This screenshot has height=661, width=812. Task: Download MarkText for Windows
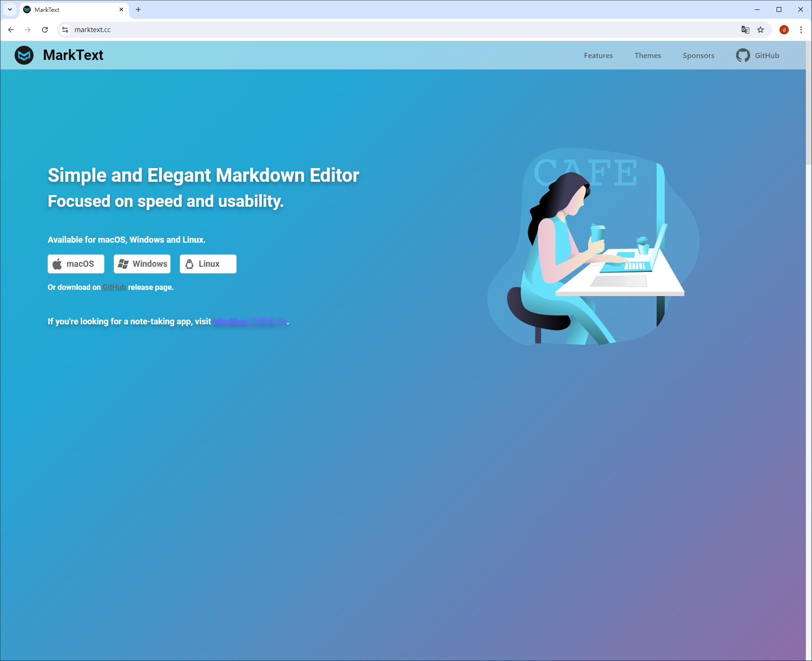(x=142, y=264)
